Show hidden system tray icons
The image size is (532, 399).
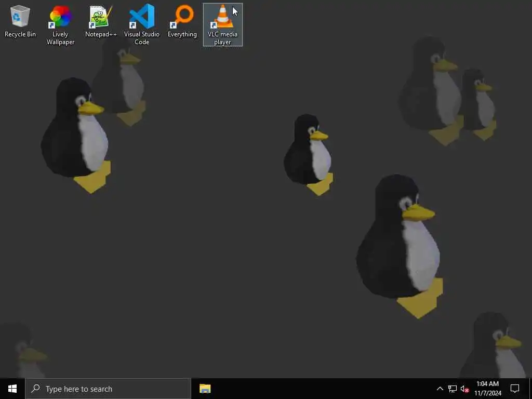click(440, 389)
